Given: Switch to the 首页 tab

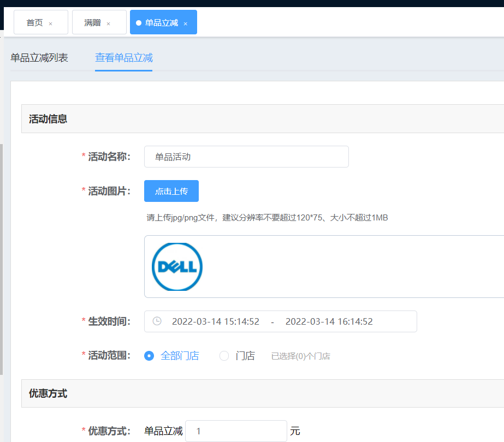Looking at the screenshot, I should [x=35, y=22].
